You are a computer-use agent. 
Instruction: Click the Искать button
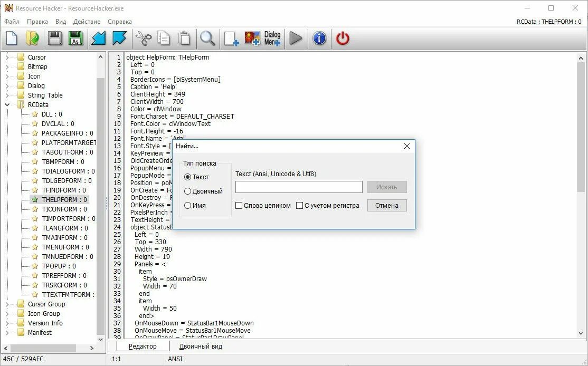click(386, 187)
